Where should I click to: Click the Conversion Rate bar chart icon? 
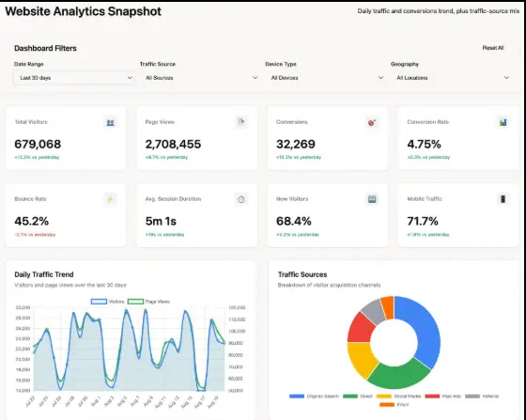click(x=503, y=122)
